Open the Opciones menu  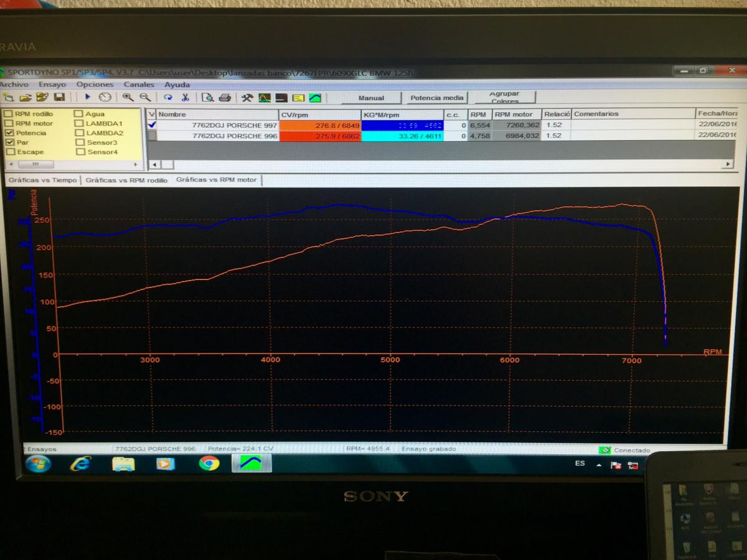coord(95,84)
